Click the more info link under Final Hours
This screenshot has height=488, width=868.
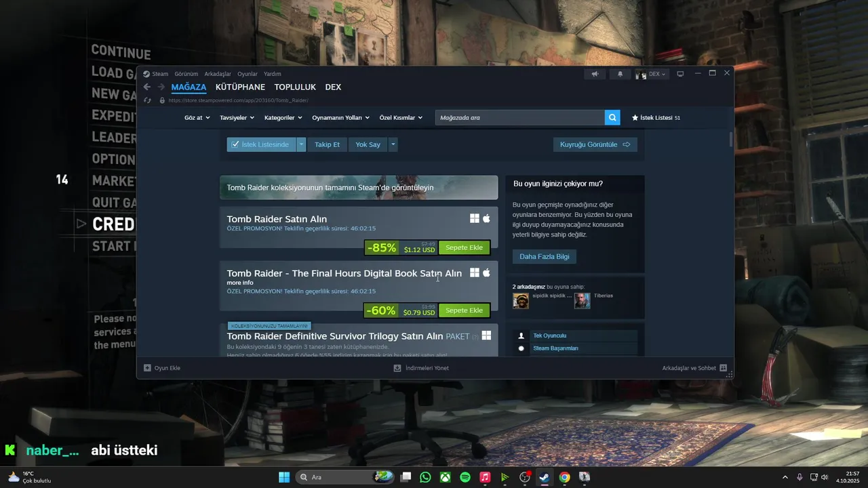(x=240, y=283)
